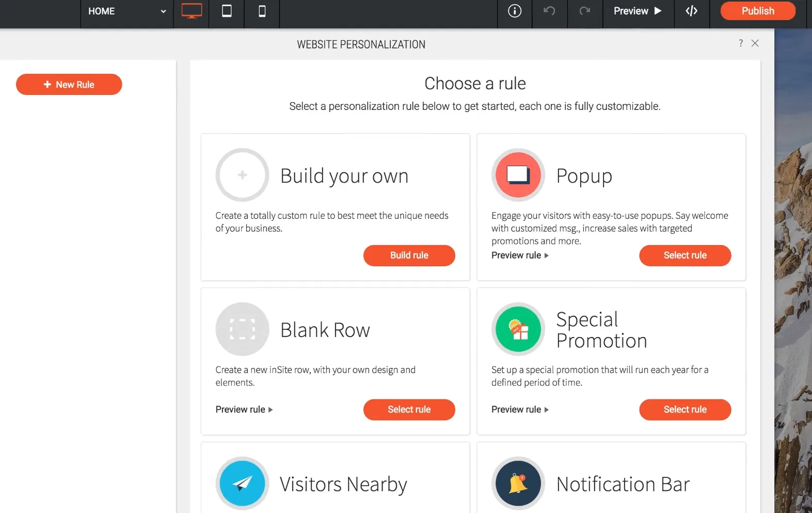Close the Website Personalization panel
Viewport: 812px width, 513px height.
point(755,43)
